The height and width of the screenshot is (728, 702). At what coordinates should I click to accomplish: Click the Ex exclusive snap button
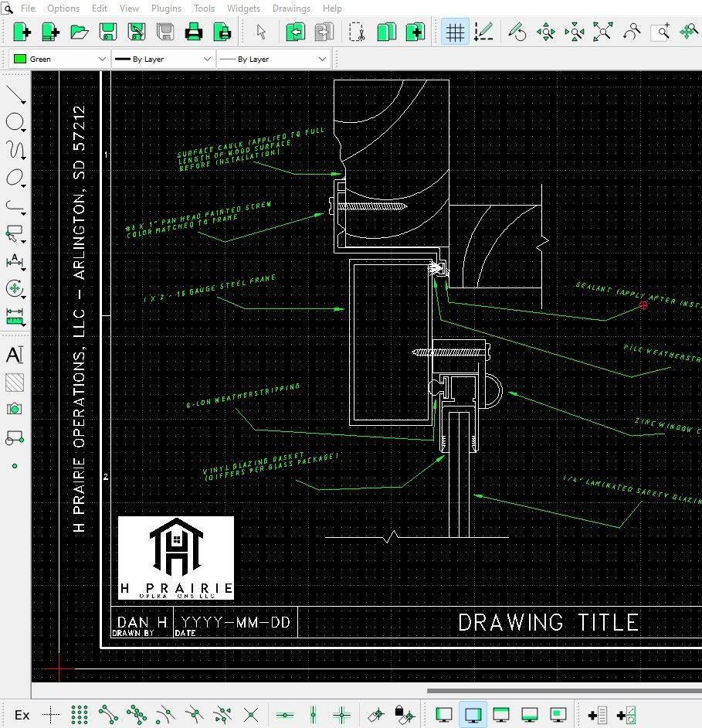(22, 715)
